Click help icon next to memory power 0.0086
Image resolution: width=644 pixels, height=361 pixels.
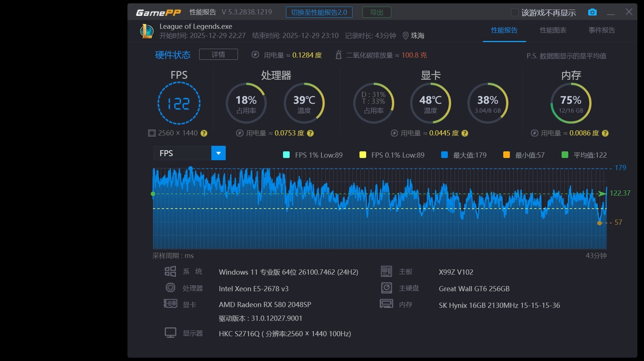pyautogui.click(x=605, y=133)
